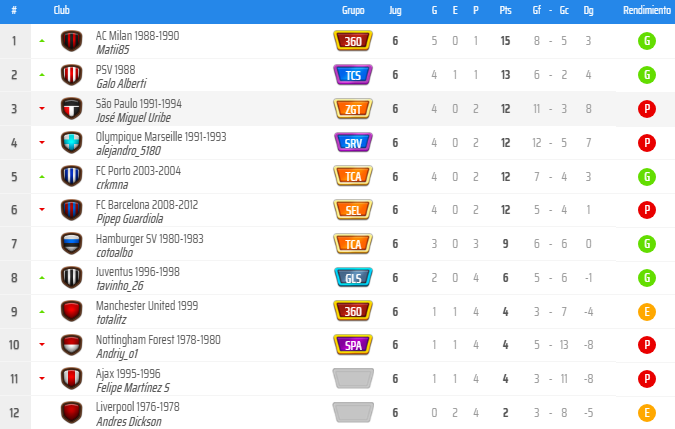Viewport: 675px width, 429px height.
Task: Open manager Andres Dickson's profile
Action: tap(130, 421)
